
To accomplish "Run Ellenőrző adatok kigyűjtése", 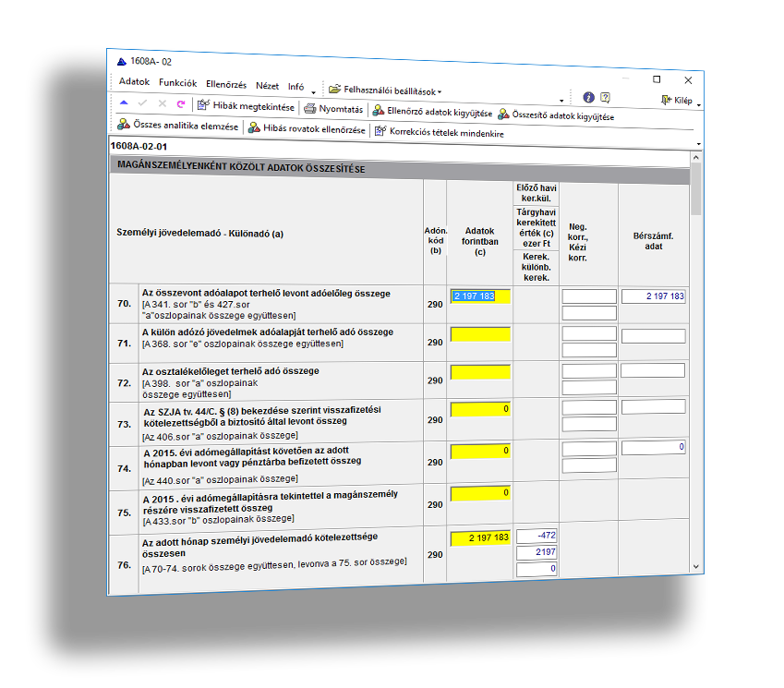I will click(x=432, y=112).
